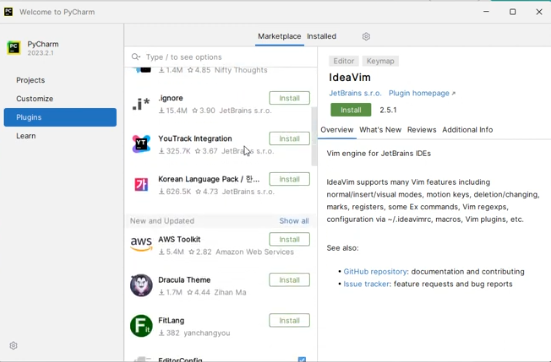Toggle the EditorConfig plugin checkbox
The image size is (551, 362).
[302, 359]
